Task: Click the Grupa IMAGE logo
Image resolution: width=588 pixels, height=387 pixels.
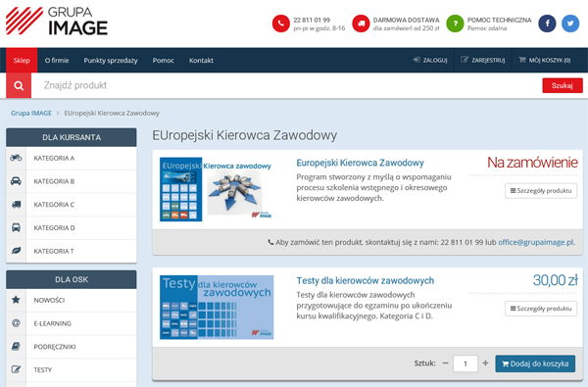Action: click(57, 21)
